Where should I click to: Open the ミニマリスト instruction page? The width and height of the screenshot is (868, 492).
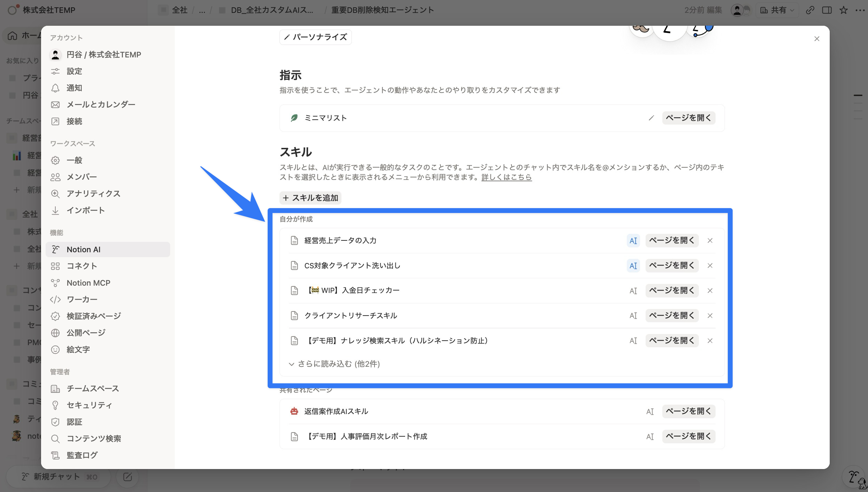tap(688, 118)
